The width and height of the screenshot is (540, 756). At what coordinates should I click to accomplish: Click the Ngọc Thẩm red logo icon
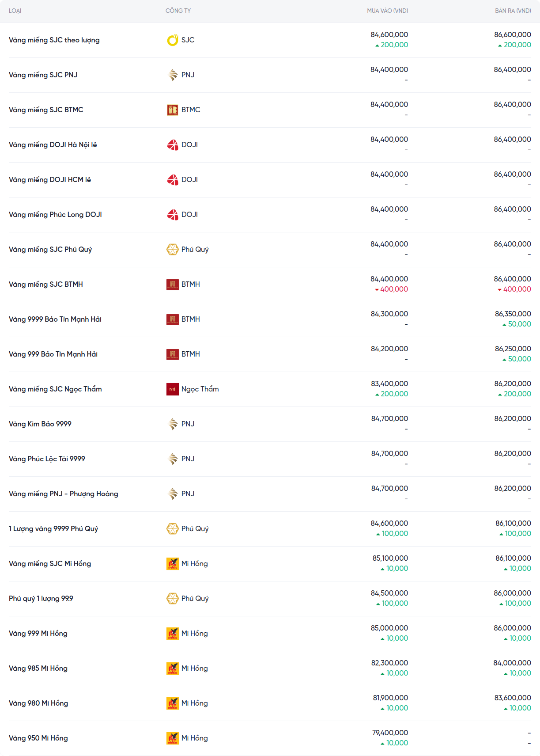pyautogui.click(x=172, y=389)
